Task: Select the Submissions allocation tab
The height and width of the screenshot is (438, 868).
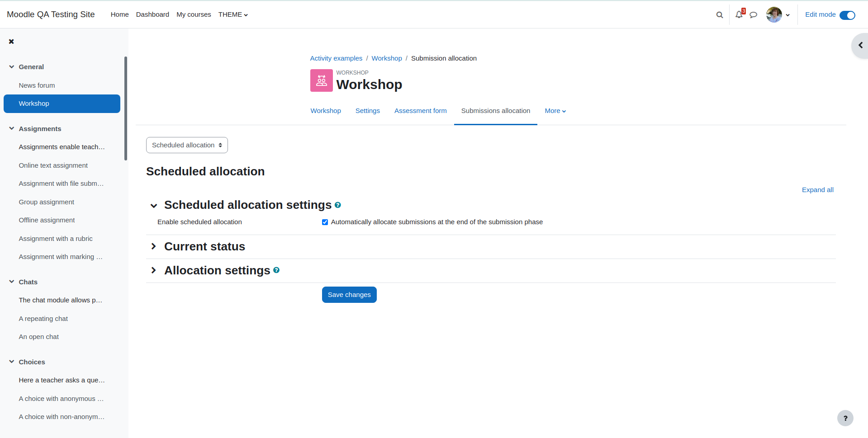Action: coord(495,111)
